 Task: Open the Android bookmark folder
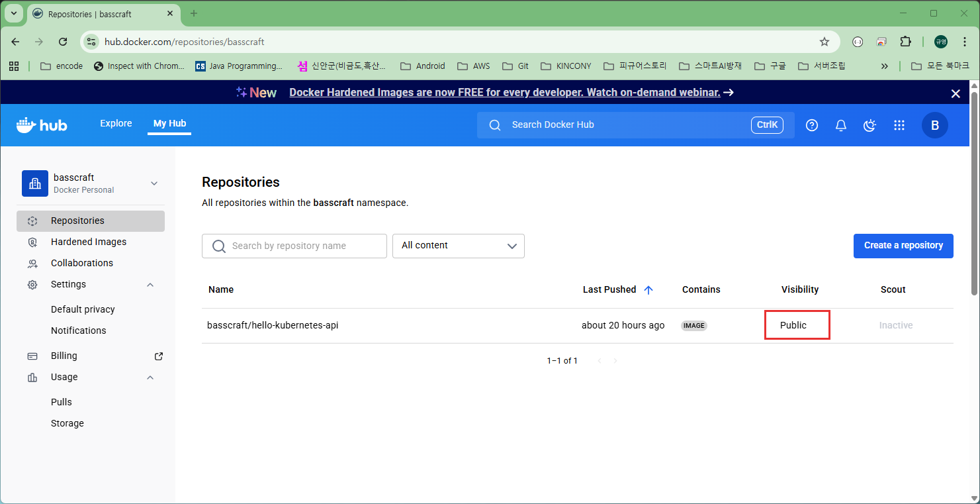pos(422,66)
